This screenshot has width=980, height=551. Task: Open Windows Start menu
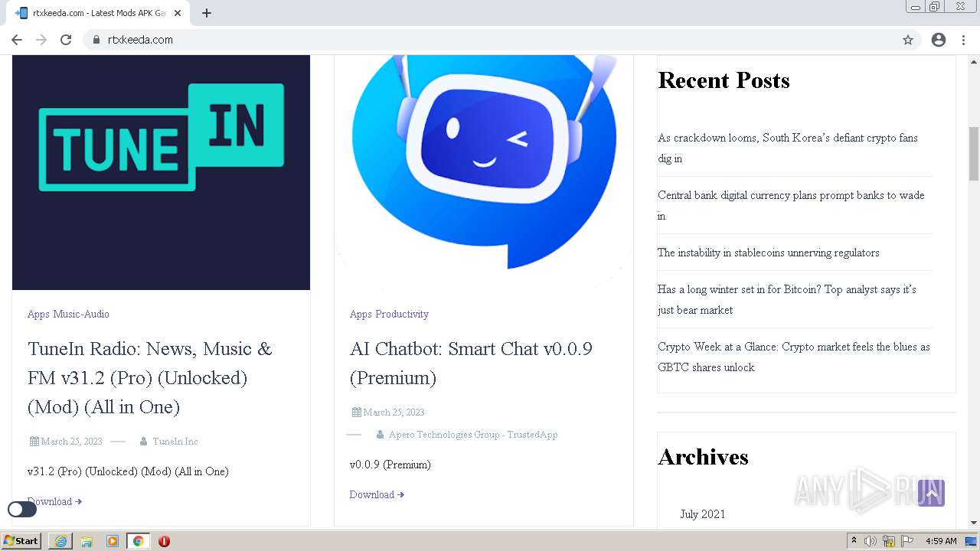pyautogui.click(x=21, y=541)
